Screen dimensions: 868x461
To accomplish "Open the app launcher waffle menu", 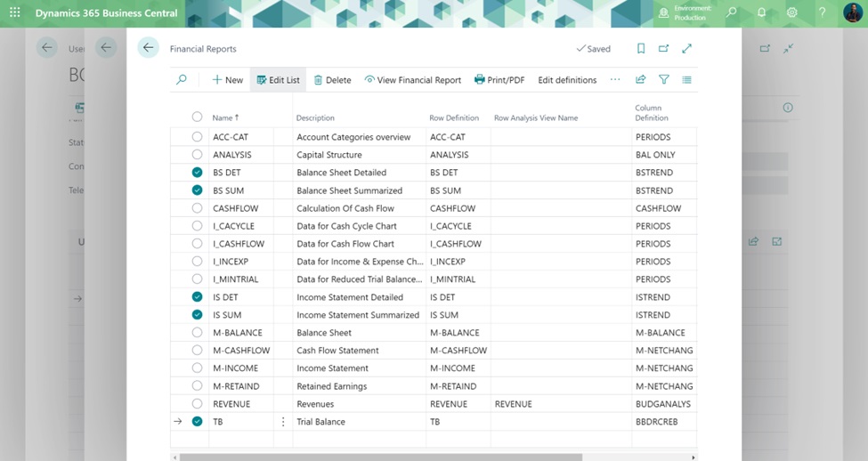I will 15,12.
